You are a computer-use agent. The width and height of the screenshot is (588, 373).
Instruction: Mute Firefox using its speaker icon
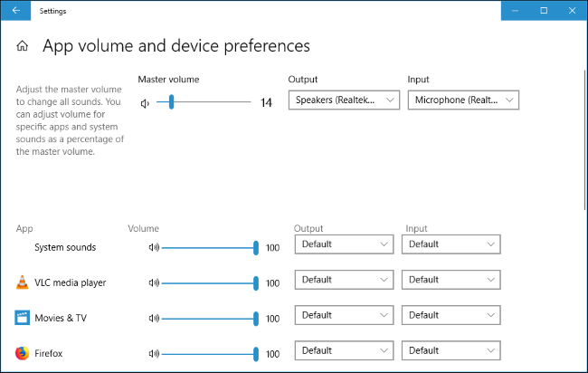click(154, 353)
